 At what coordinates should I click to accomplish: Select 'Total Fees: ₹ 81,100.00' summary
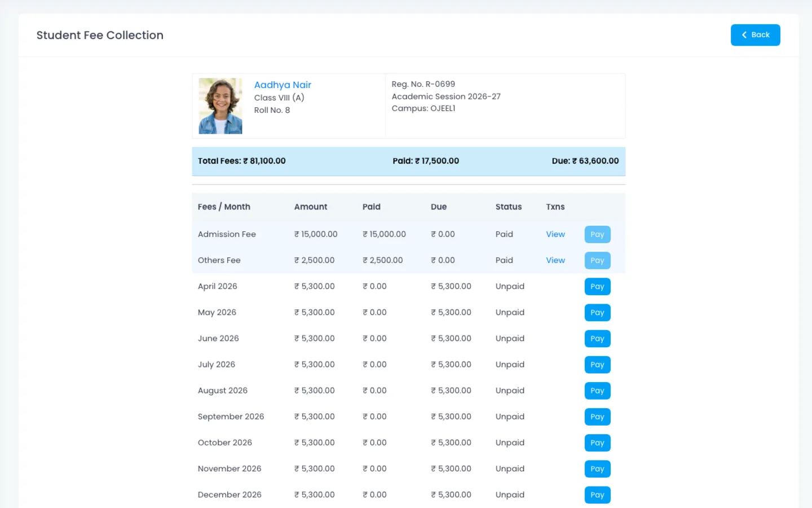pos(242,161)
